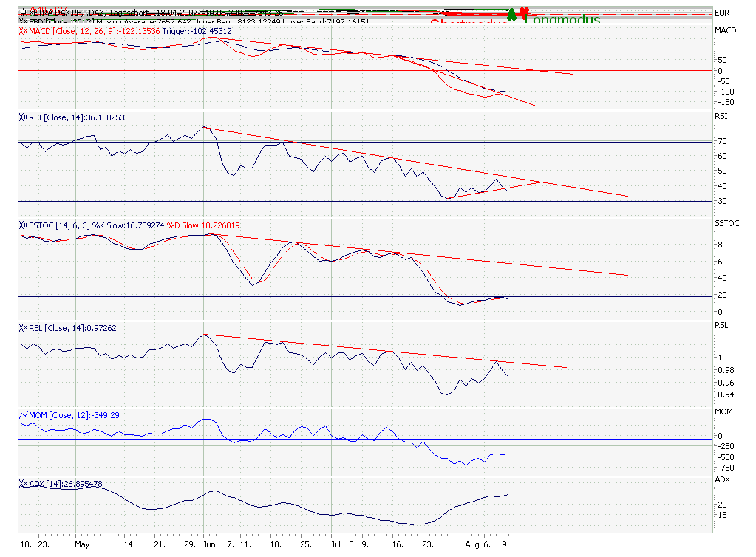Click the SSTOC panel label on the right edge

tap(726, 222)
